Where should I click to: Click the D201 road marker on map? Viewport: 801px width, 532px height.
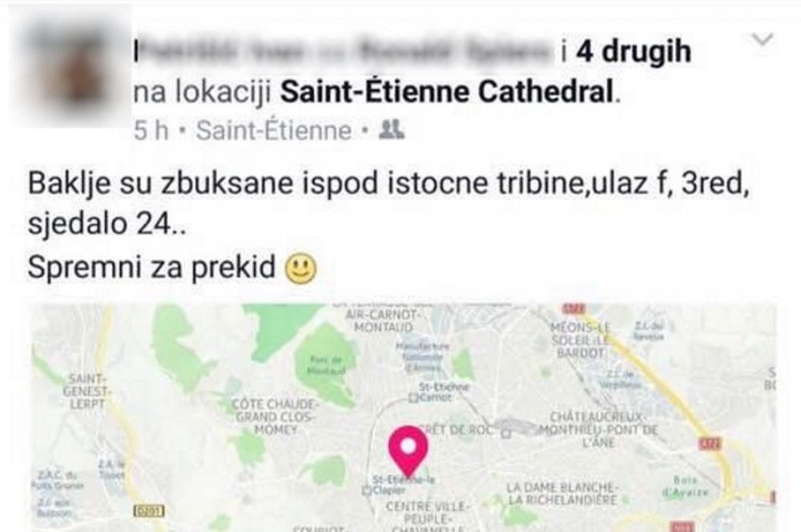[149, 510]
